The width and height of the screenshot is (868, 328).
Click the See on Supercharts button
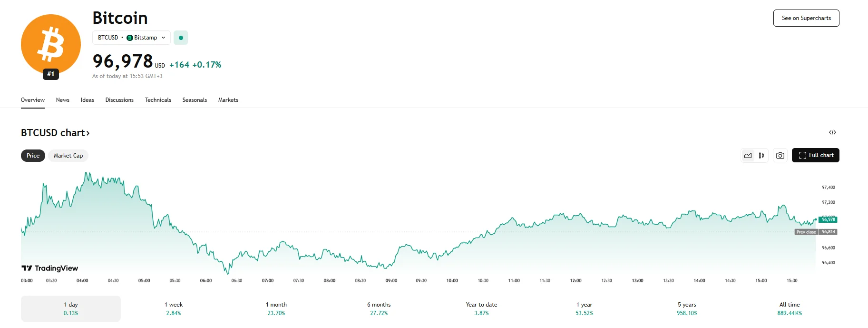tap(806, 18)
